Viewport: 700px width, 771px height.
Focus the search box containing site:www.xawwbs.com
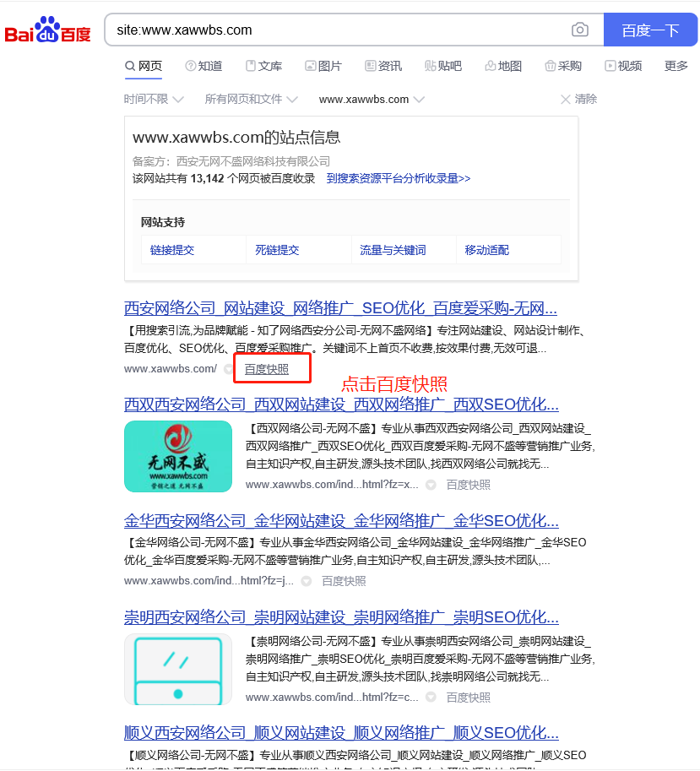point(339,30)
